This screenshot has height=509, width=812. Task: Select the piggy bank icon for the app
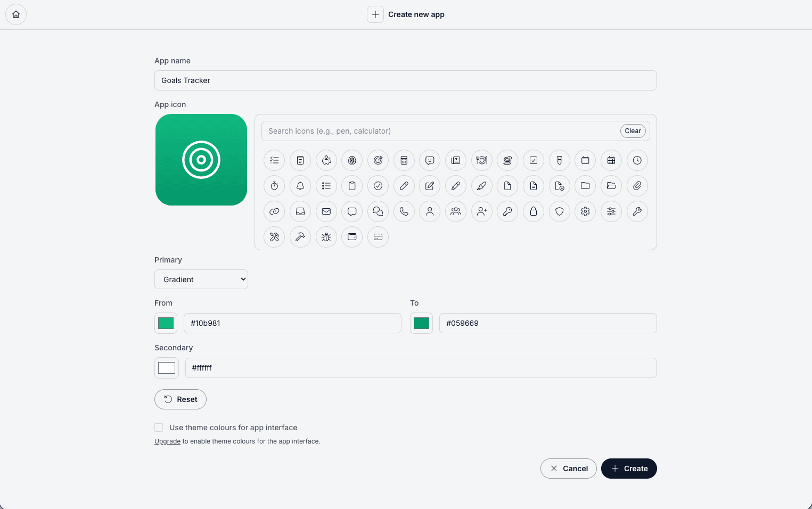[x=326, y=160]
